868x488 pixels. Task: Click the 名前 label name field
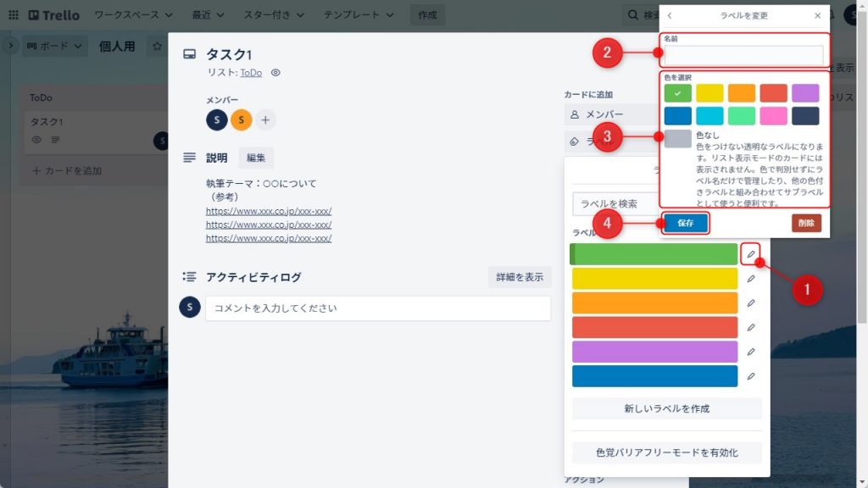pyautogui.click(x=743, y=55)
